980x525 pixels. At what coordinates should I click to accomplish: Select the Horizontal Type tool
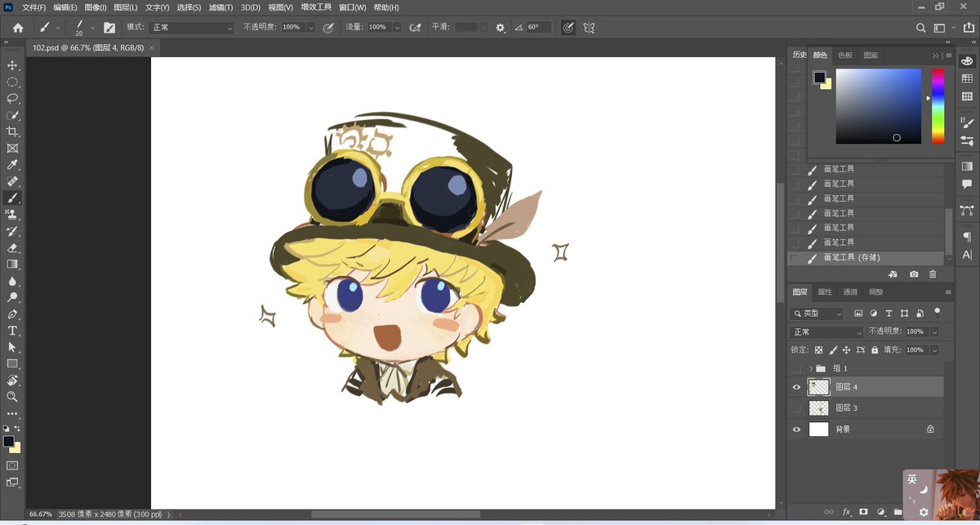point(12,331)
